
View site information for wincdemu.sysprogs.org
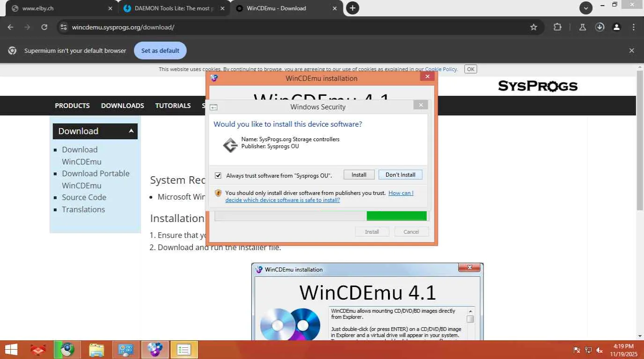pyautogui.click(x=64, y=27)
